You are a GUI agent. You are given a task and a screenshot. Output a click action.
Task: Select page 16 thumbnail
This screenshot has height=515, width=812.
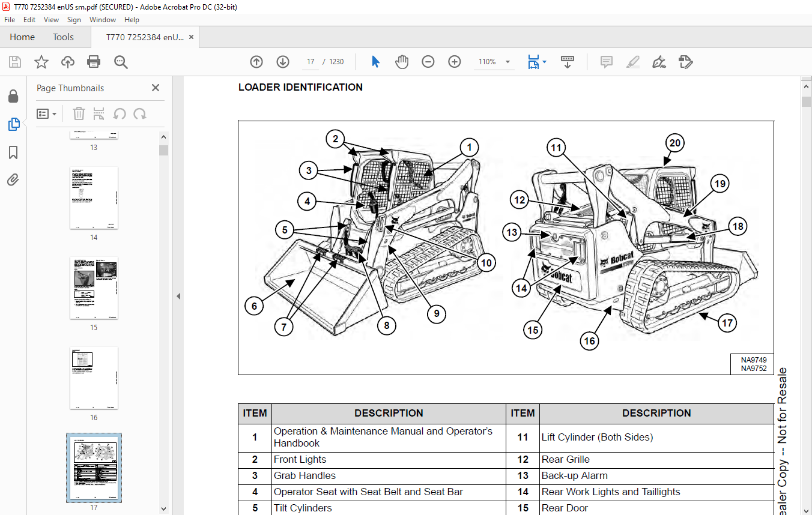click(x=94, y=378)
